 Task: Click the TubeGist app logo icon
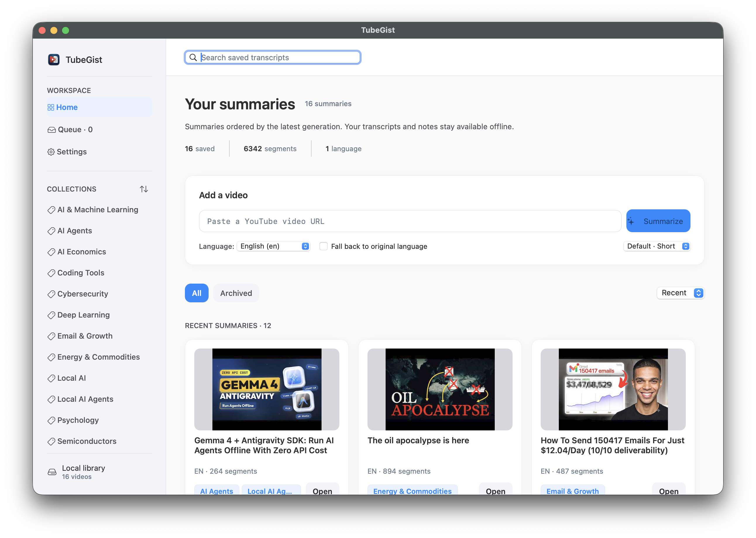54,60
